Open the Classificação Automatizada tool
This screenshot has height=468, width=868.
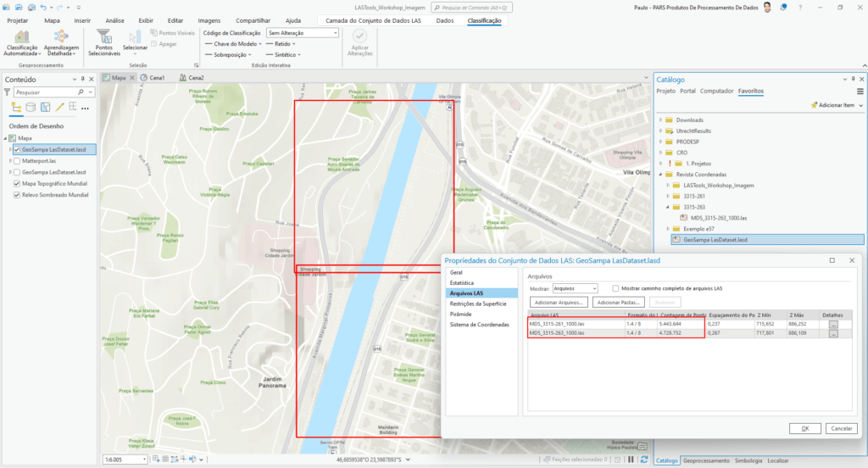22,40
